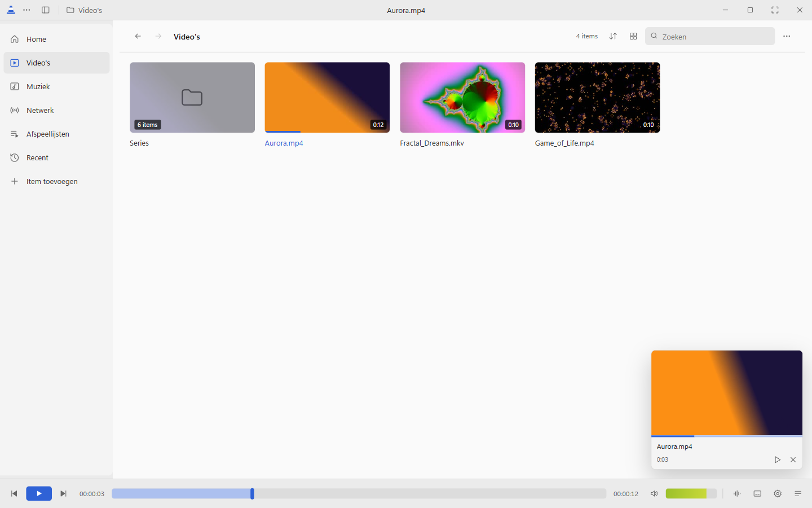Viewport: 812px width, 508px height.
Task: Focus the Zoeken search field
Action: [x=710, y=36]
